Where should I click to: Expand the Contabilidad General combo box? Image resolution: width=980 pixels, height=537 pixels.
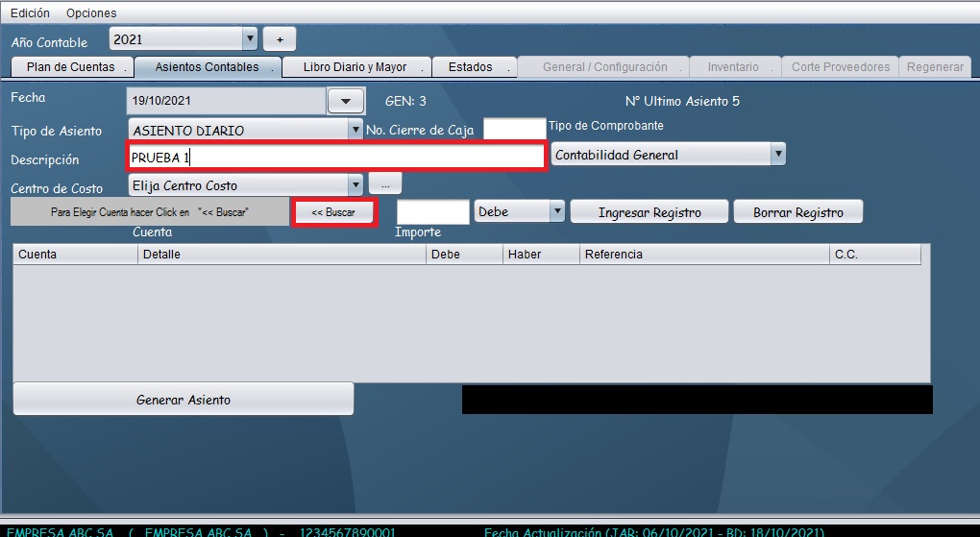tap(778, 155)
